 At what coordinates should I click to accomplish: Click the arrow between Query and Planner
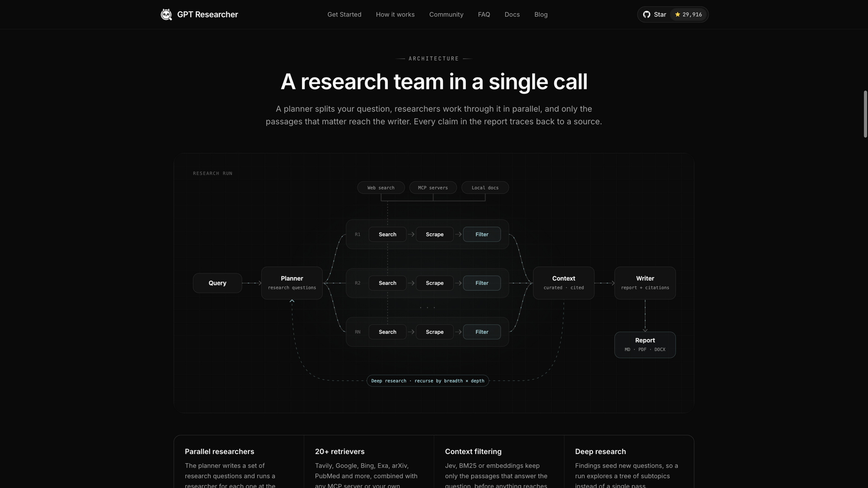[252, 283]
